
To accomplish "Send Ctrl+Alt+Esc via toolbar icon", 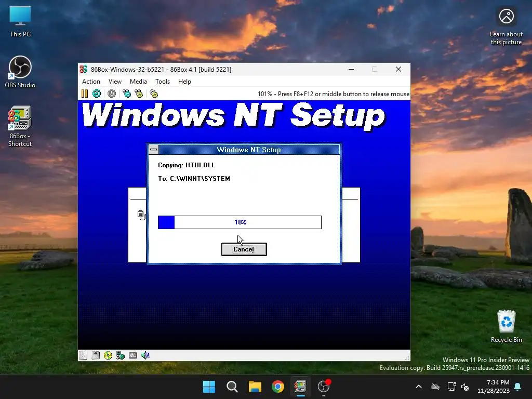I will [x=139, y=94].
